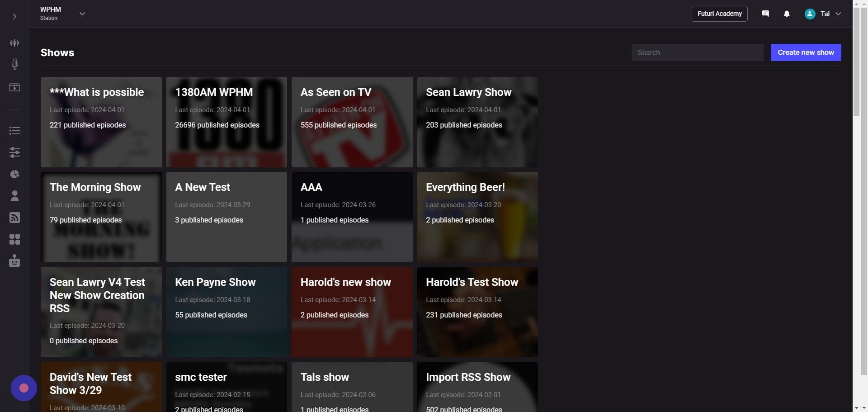Open the 1380AM WPHM show card
868x412 pixels.
(226, 122)
